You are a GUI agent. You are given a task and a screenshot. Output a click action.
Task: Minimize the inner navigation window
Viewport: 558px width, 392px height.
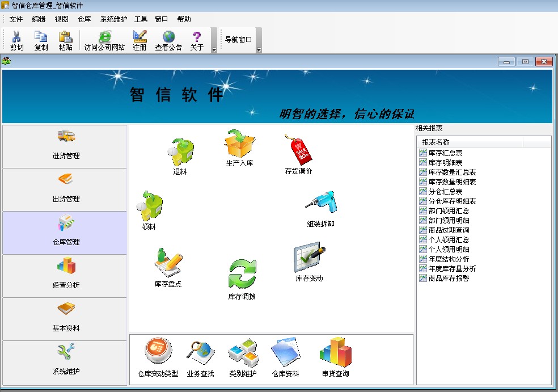point(507,62)
